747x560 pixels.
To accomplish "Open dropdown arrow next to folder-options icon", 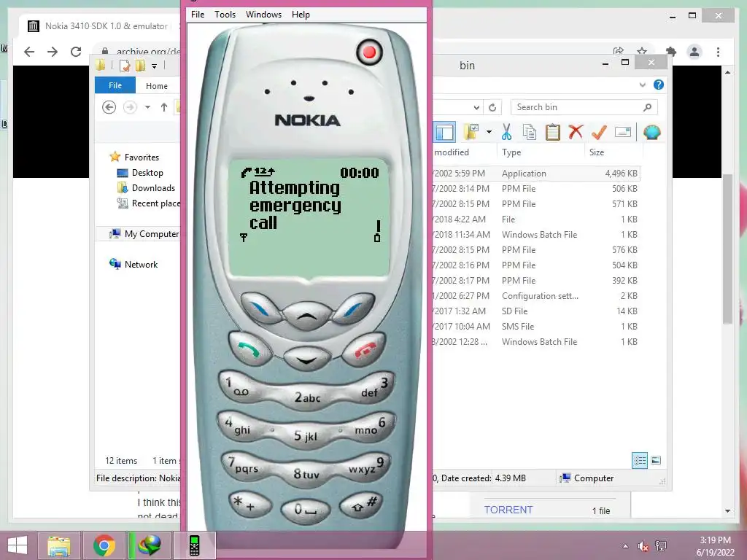I will pyautogui.click(x=489, y=132).
